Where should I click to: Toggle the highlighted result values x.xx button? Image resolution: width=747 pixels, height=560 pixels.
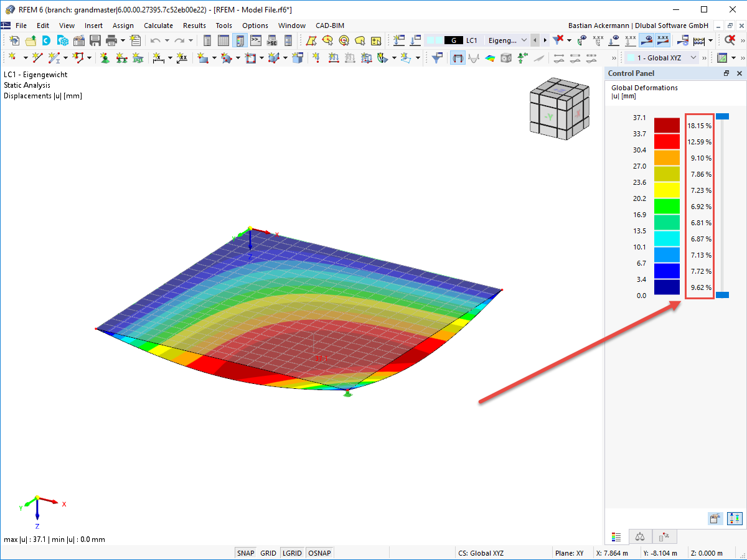pos(664,40)
